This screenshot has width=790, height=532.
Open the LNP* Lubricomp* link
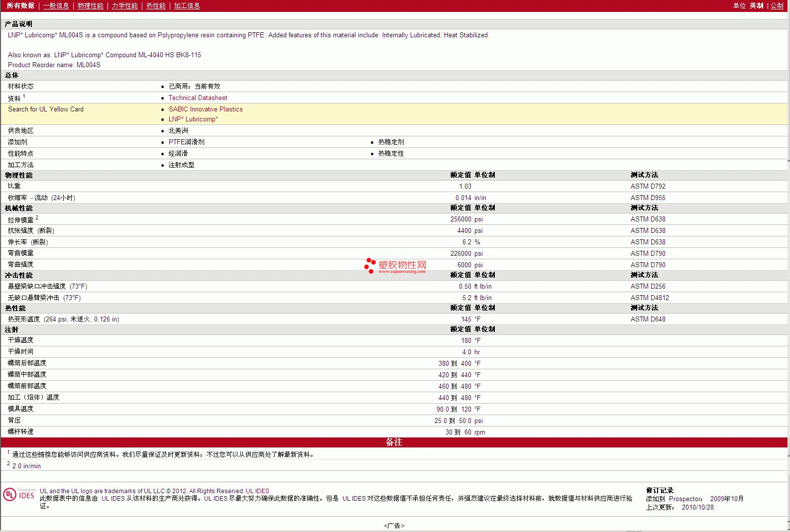pos(193,119)
